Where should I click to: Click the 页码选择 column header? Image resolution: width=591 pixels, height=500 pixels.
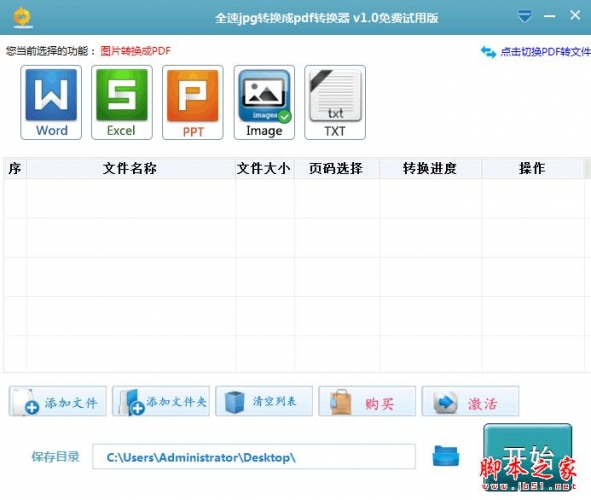[337, 168]
